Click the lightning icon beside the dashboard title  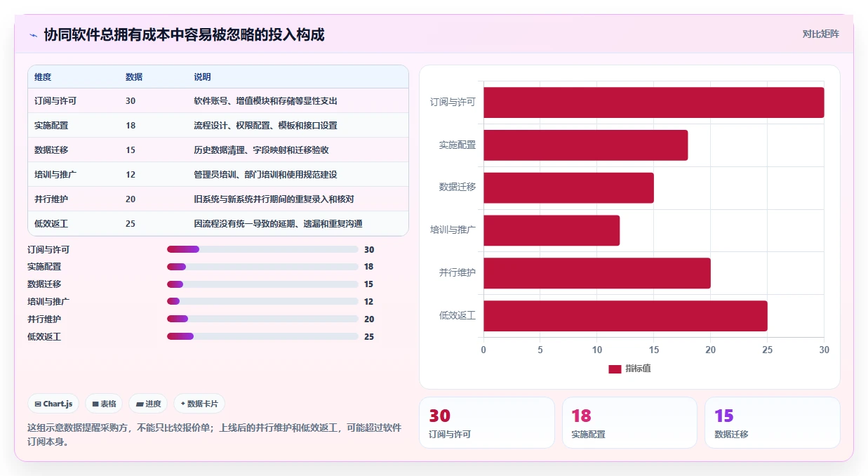click(33, 35)
